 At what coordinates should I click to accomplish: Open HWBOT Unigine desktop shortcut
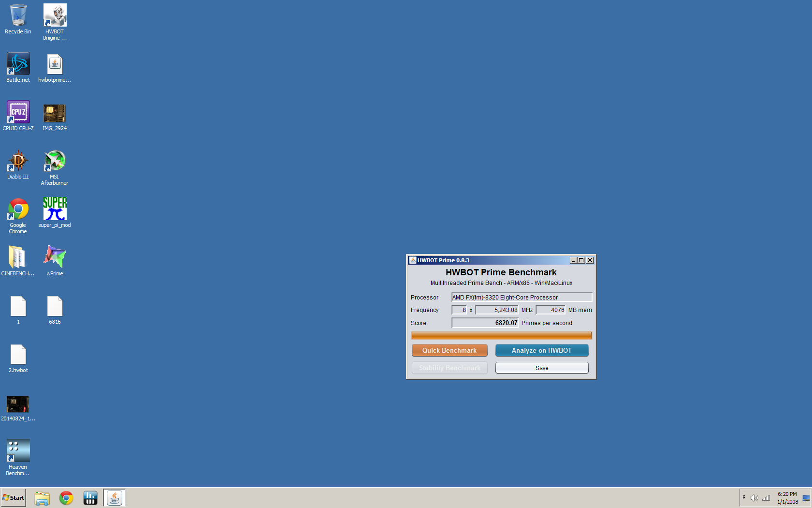[x=55, y=22]
